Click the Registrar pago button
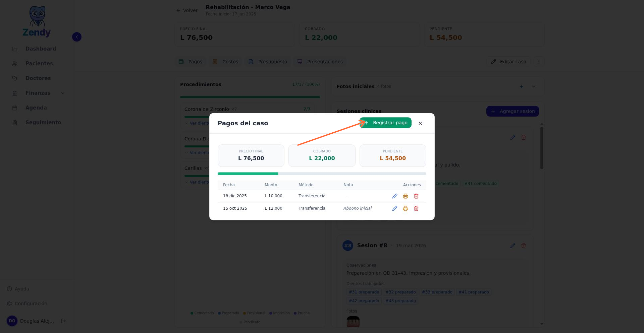The width and height of the screenshot is (644, 333). pos(385,123)
